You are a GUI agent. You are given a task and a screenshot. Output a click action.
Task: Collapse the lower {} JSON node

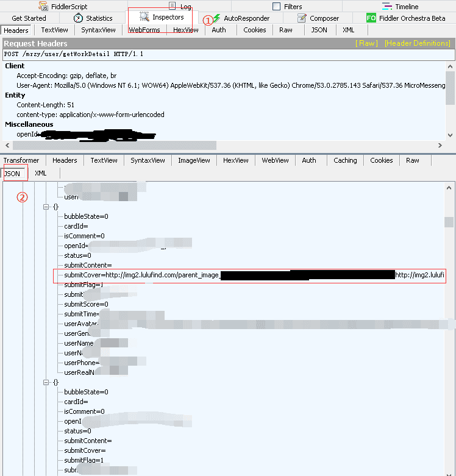pyautogui.click(x=46, y=382)
